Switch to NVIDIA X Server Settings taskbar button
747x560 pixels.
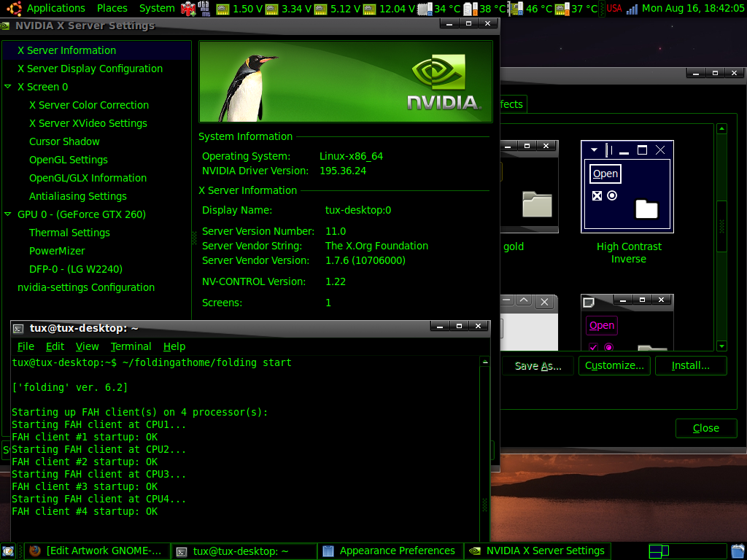coord(538,551)
